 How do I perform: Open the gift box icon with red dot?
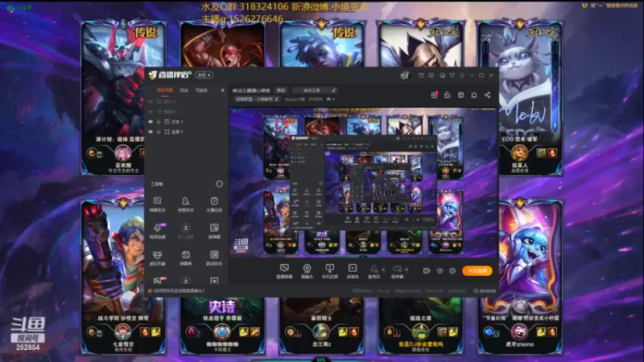pyautogui.click(x=434, y=95)
